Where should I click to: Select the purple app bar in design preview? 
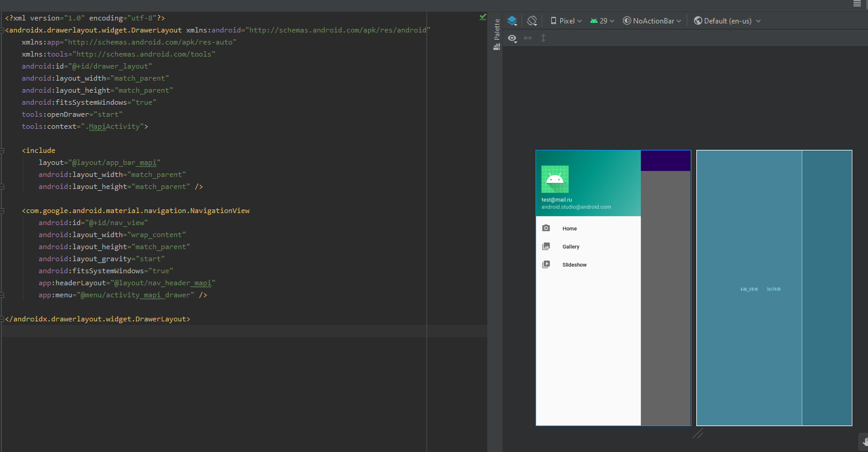click(666, 161)
